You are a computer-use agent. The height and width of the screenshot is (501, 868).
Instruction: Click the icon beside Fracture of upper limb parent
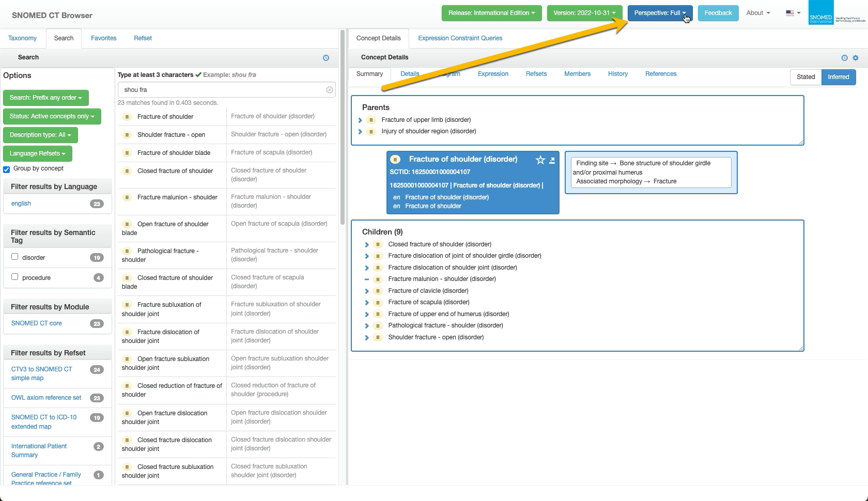[371, 120]
